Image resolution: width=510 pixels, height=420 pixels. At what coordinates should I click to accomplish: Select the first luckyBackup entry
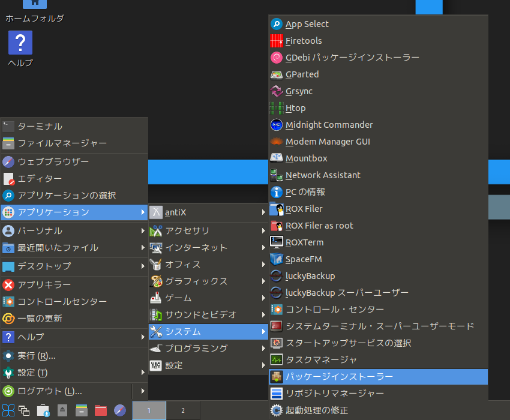[x=378, y=276]
